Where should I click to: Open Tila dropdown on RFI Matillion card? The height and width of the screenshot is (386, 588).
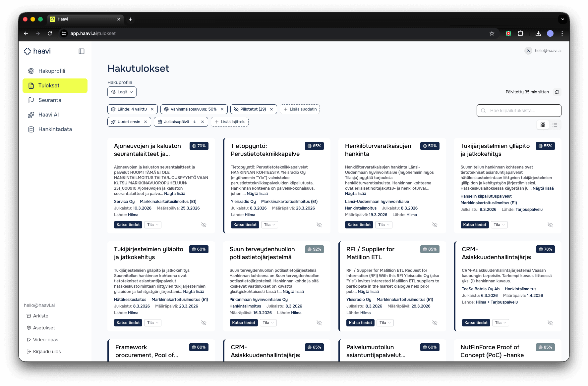pos(385,323)
